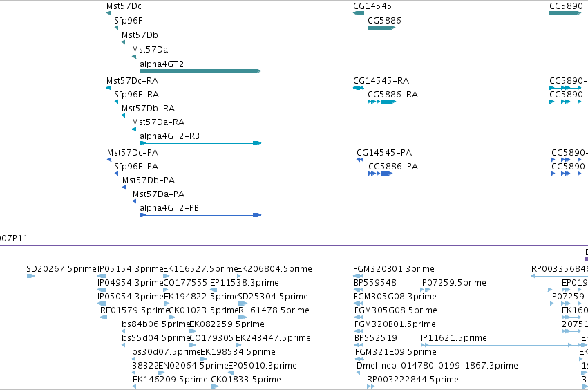Click the EP05010.3prime EST label

coord(262,366)
